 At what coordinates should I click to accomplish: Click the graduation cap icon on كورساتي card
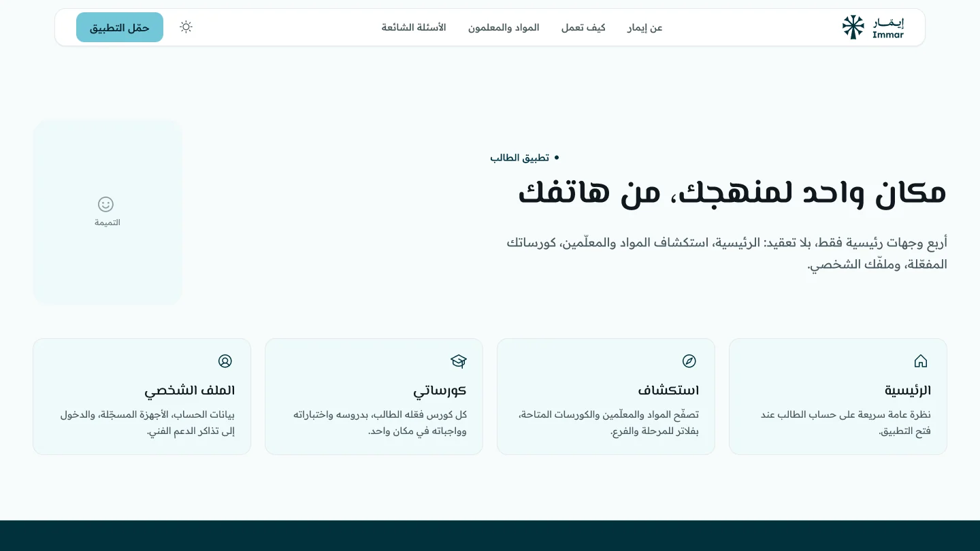point(459,361)
